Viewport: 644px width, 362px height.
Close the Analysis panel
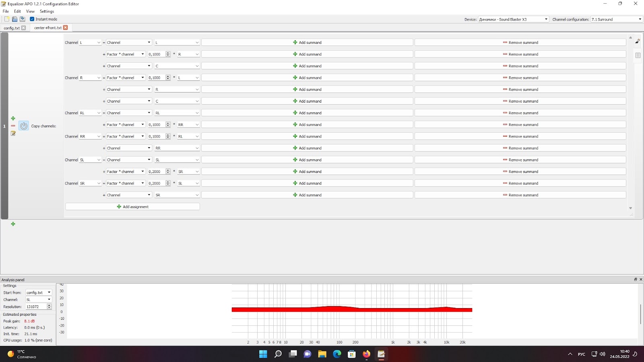click(x=641, y=279)
